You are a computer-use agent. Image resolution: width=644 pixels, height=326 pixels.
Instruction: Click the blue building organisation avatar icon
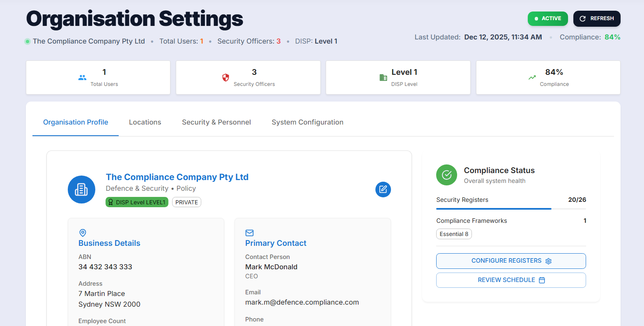[81, 189]
